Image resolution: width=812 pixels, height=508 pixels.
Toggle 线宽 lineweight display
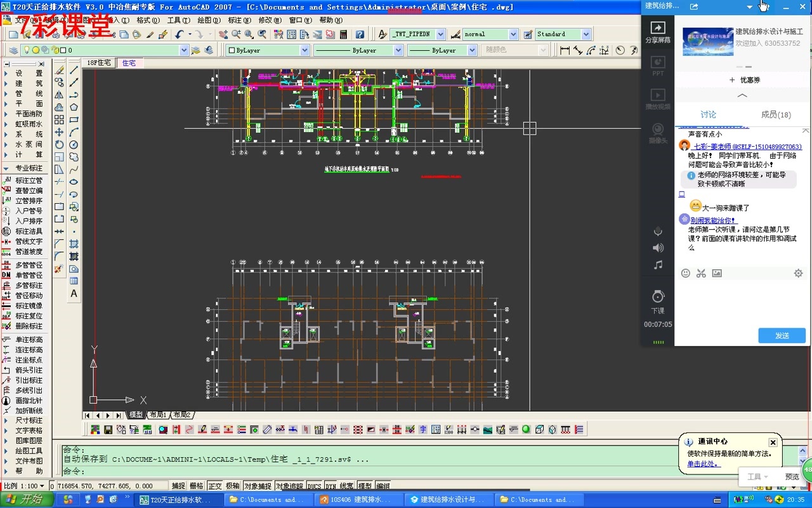point(346,486)
